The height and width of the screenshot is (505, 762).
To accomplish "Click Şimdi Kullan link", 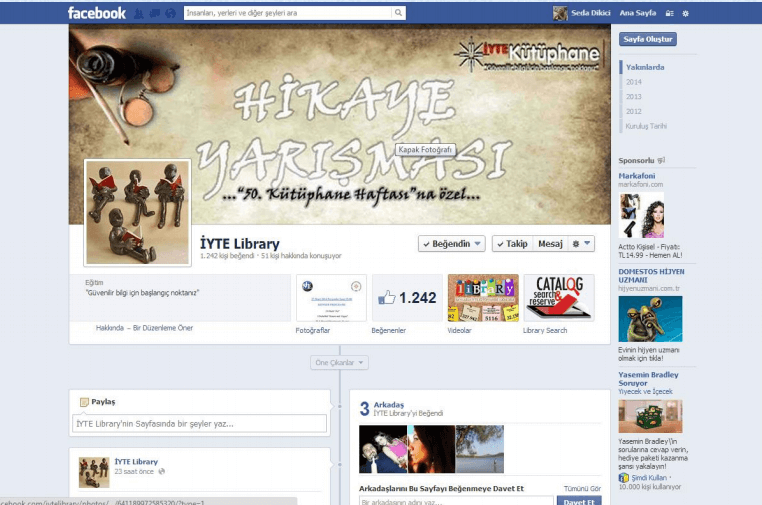I will tap(649, 478).
